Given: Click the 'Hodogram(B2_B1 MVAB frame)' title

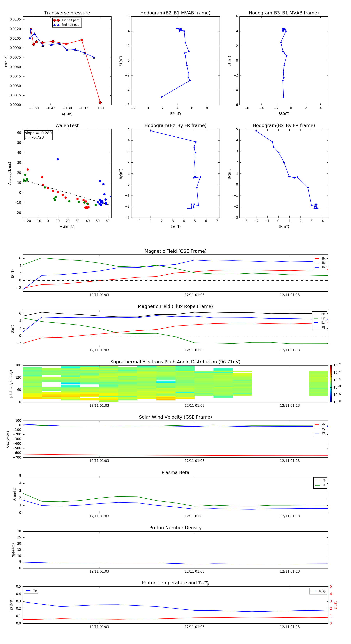Looking at the screenshot, I should point(175,13).
